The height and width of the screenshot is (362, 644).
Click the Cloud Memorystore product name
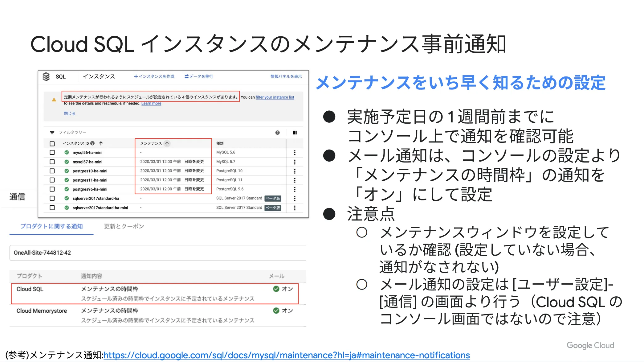pyautogui.click(x=42, y=311)
